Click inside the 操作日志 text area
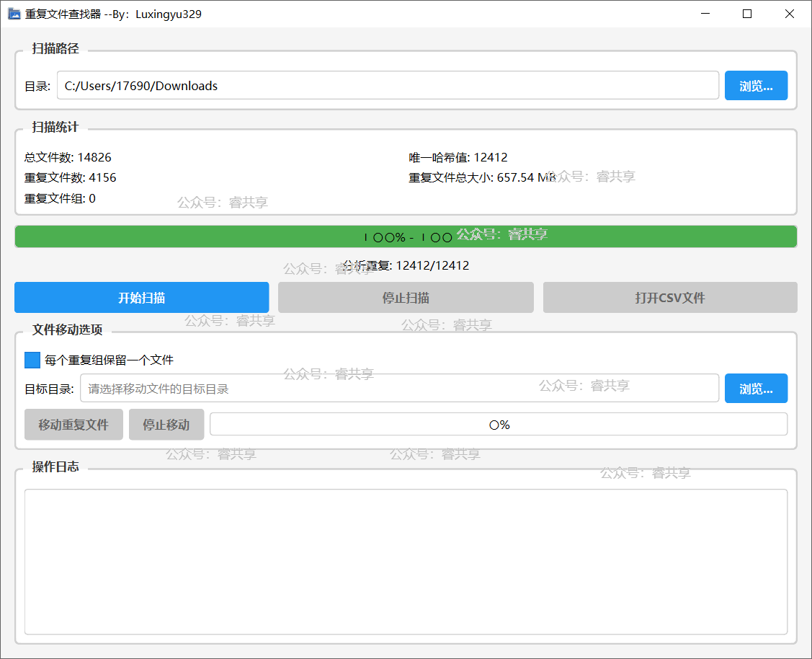The image size is (812, 659). (x=406, y=562)
